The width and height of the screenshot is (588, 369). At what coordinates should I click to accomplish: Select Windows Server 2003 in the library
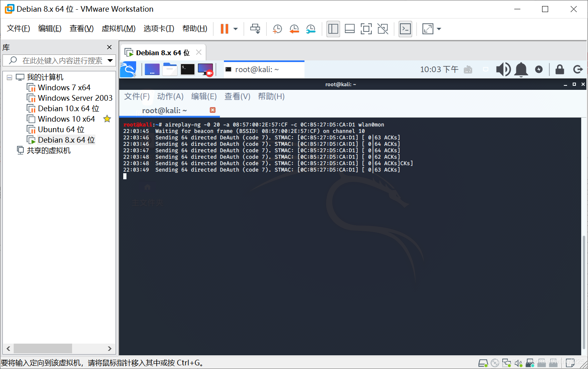(75, 98)
